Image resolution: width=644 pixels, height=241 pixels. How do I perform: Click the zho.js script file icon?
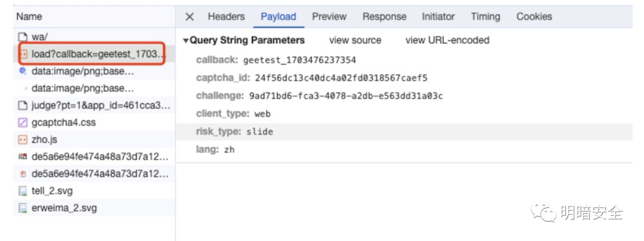(x=23, y=140)
